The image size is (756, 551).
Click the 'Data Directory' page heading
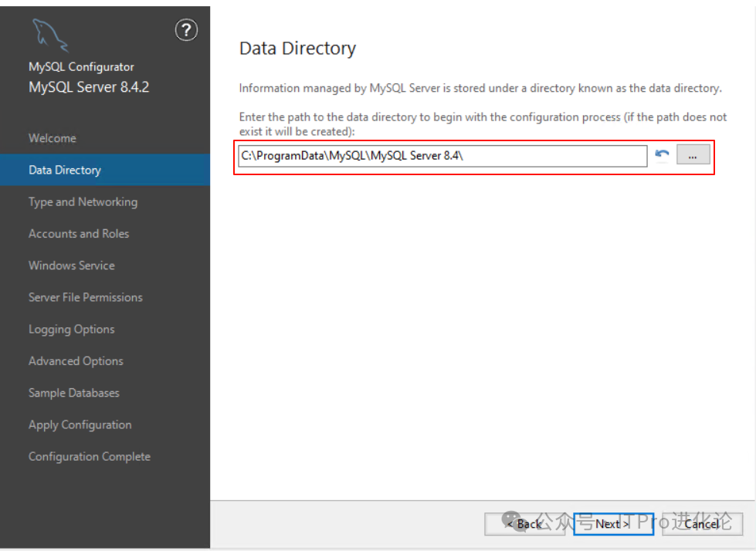pos(297,49)
